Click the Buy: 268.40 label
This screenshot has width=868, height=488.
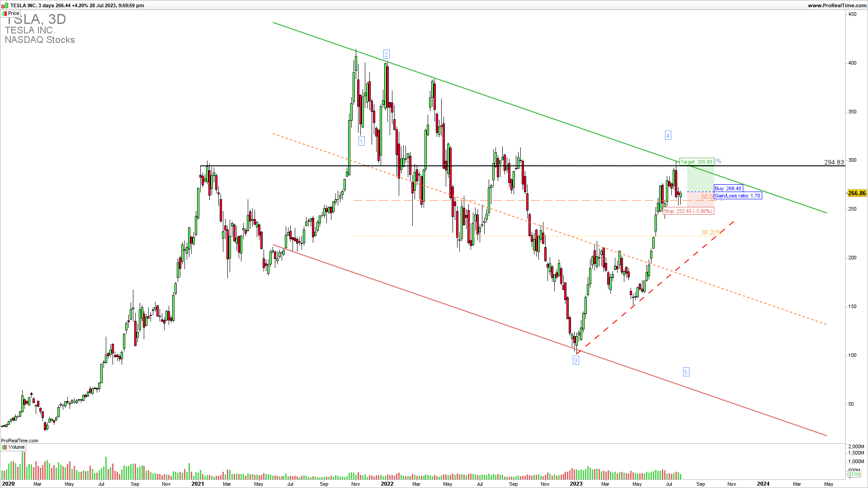728,188
